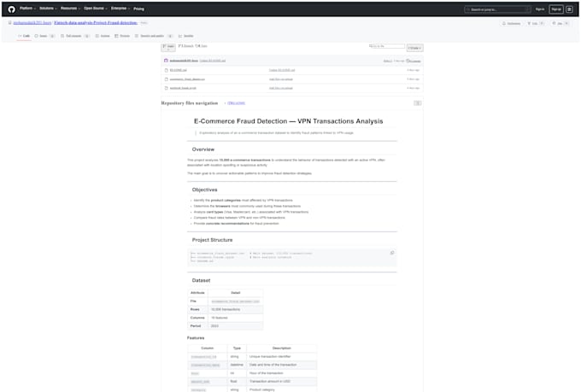Click the Sign up button

click(x=556, y=9)
